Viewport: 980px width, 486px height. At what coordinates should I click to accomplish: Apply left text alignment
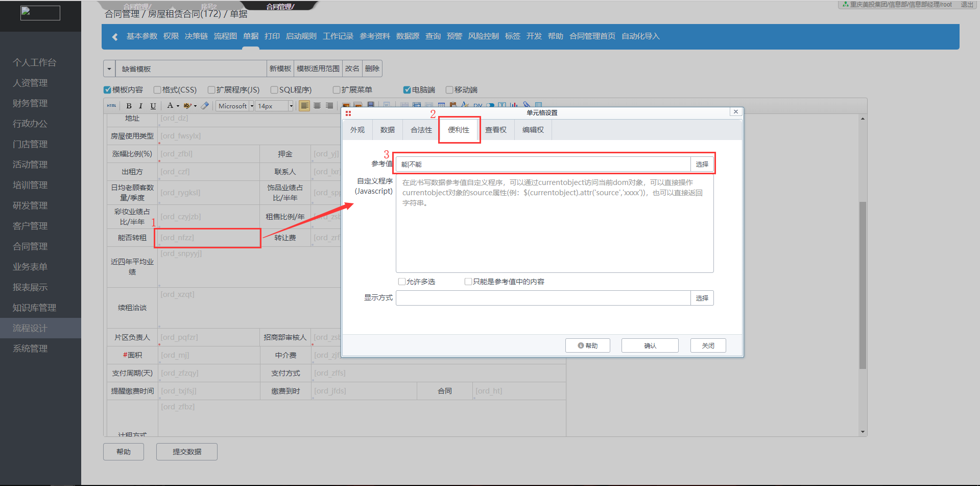coord(304,106)
